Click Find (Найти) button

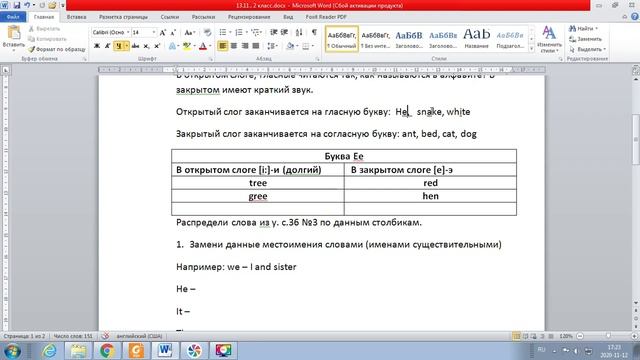(583, 29)
